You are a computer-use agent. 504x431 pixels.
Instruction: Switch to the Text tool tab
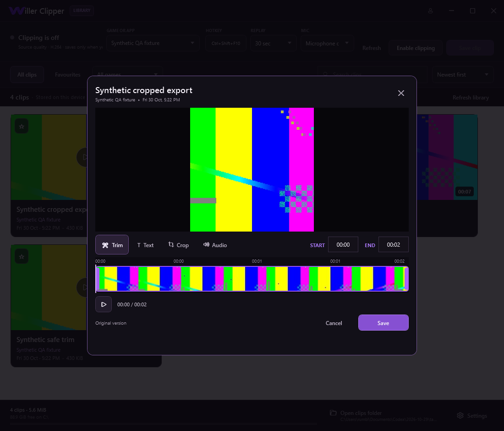coord(145,245)
